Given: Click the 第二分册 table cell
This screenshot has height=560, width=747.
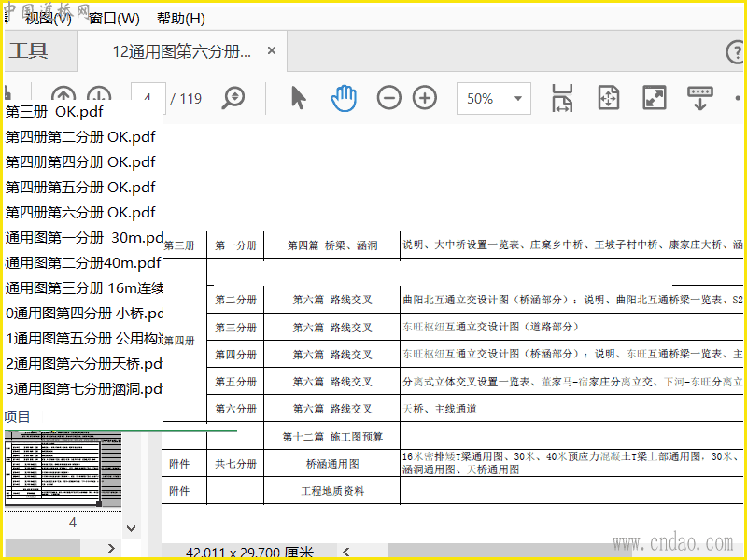Looking at the screenshot, I should (x=235, y=300).
